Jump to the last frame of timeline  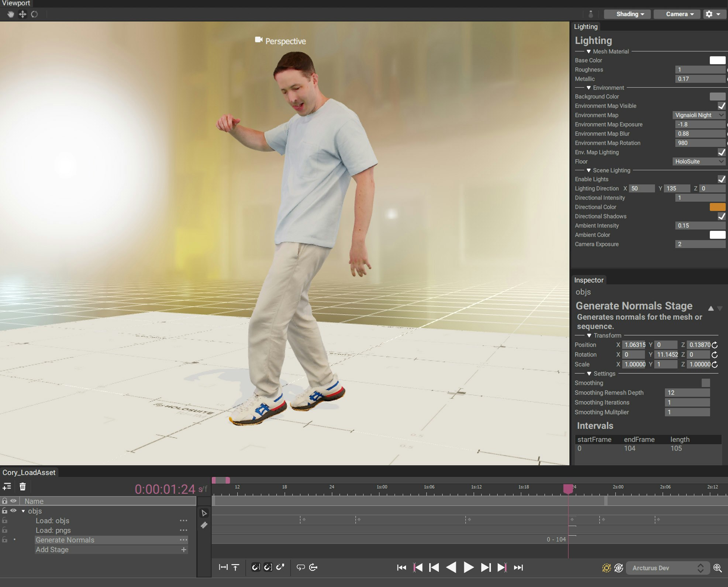pyautogui.click(x=518, y=567)
